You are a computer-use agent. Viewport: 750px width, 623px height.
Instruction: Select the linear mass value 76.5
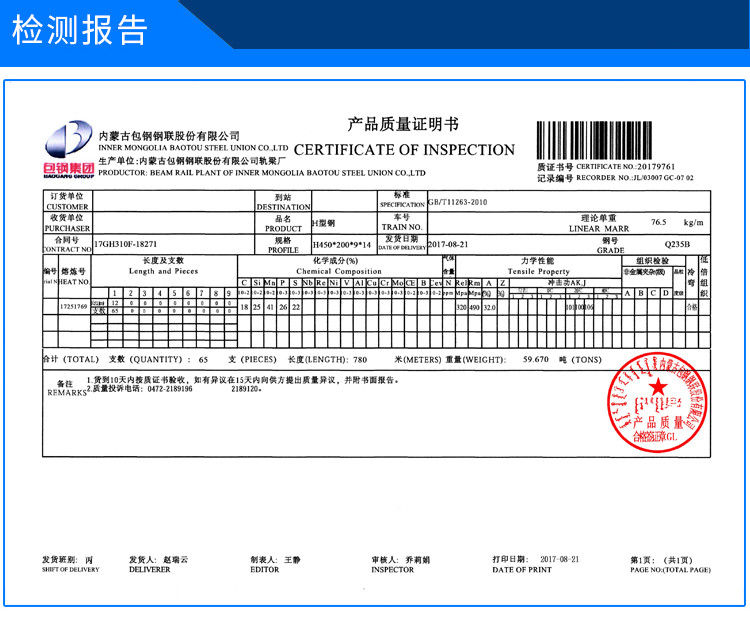pyautogui.click(x=659, y=222)
